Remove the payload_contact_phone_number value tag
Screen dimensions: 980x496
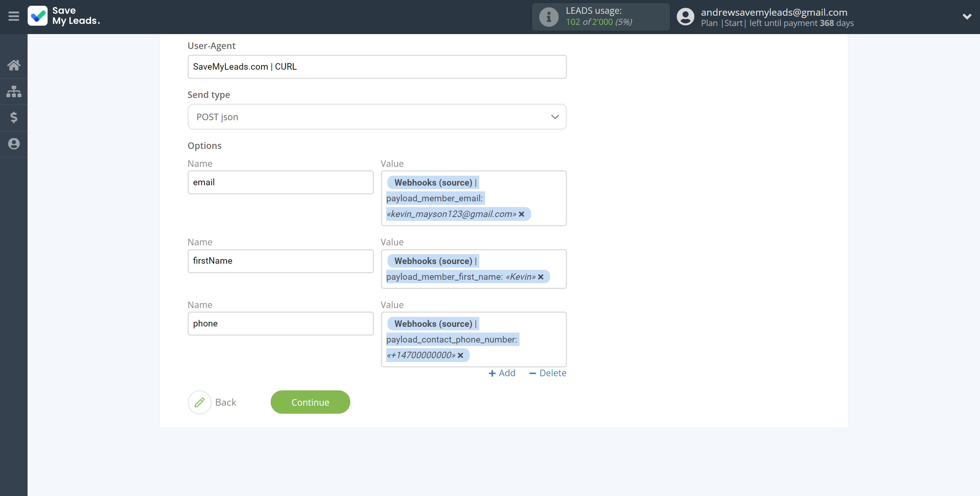(x=461, y=356)
